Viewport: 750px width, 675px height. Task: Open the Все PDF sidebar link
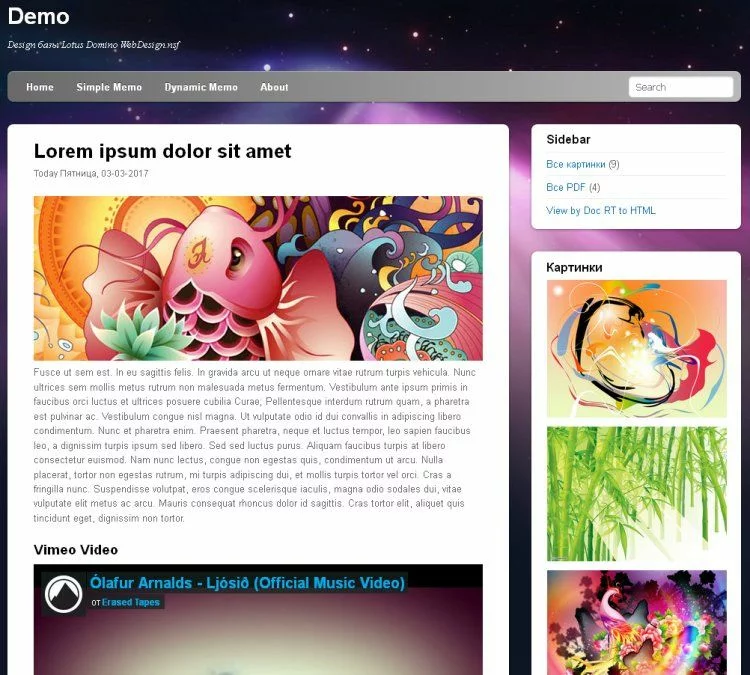(x=566, y=187)
